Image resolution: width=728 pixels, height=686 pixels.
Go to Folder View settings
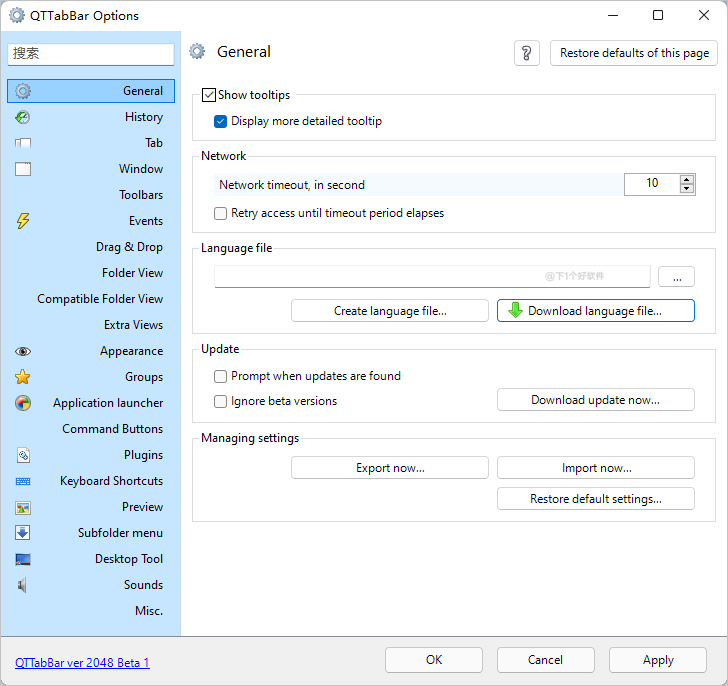[91, 273]
